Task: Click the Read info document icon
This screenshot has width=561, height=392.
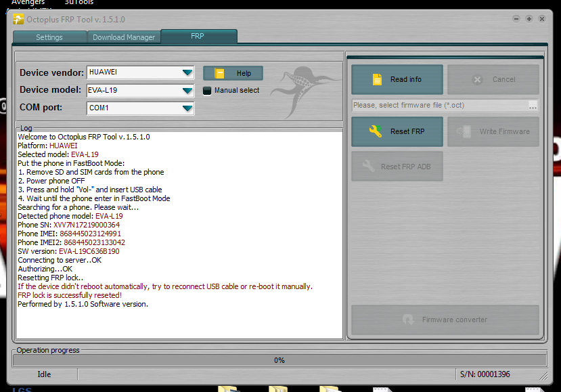Action: pyautogui.click(x=377, y=79)
